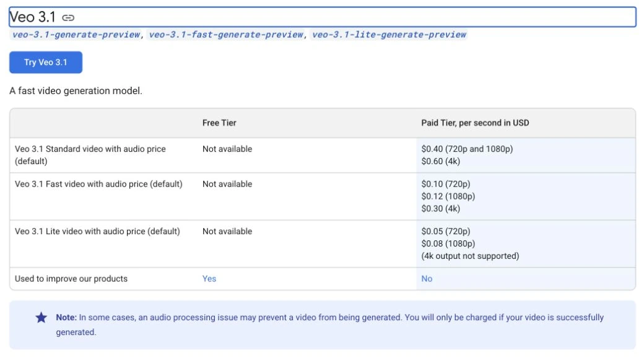Click the Veo 3.1 Standard video with audio price row label

[x=90, y=155]
